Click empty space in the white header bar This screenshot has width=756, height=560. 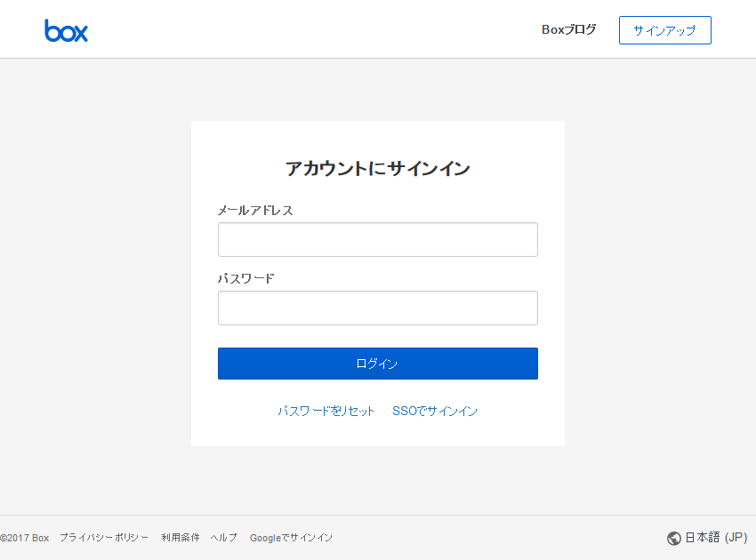tap(313, 29)
